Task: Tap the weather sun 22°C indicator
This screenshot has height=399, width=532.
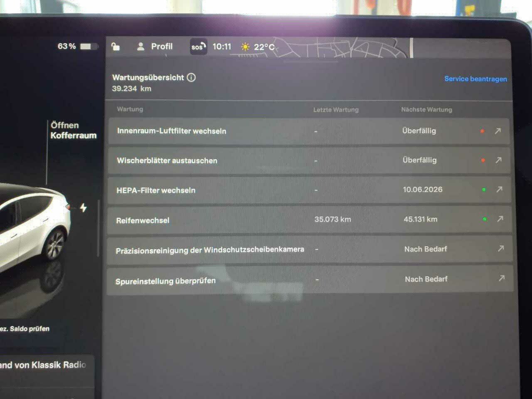Action: [258, 47]
